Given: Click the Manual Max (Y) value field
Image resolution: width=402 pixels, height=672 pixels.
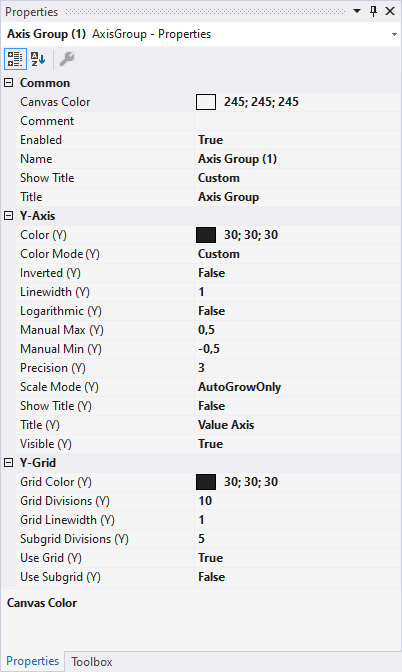Looking at the screenshot, I should click(x=297, y=330).
